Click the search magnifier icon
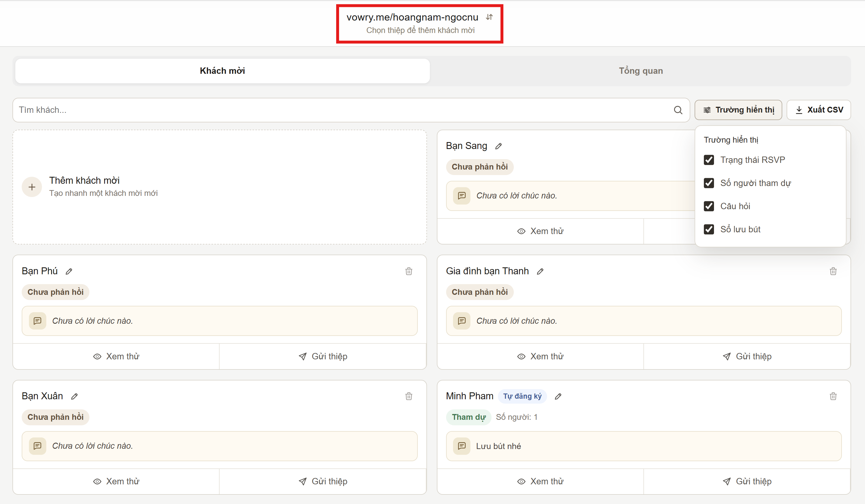This screenshot has height=504, width=865. click(678, 110)
